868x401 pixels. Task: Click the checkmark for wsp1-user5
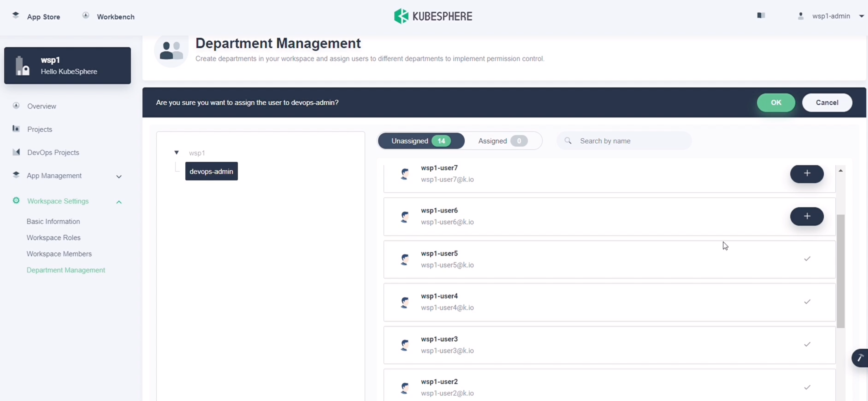click(x=807, y=259)
